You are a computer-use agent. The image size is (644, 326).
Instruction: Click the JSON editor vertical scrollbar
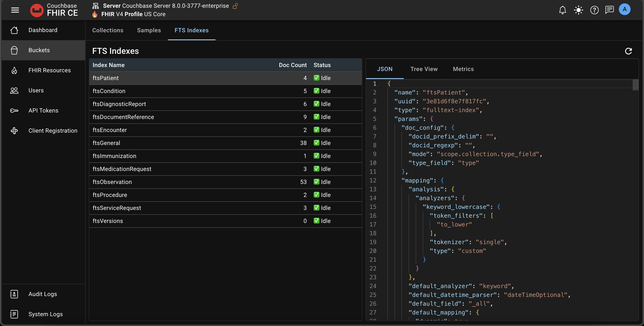pos(635,85)
